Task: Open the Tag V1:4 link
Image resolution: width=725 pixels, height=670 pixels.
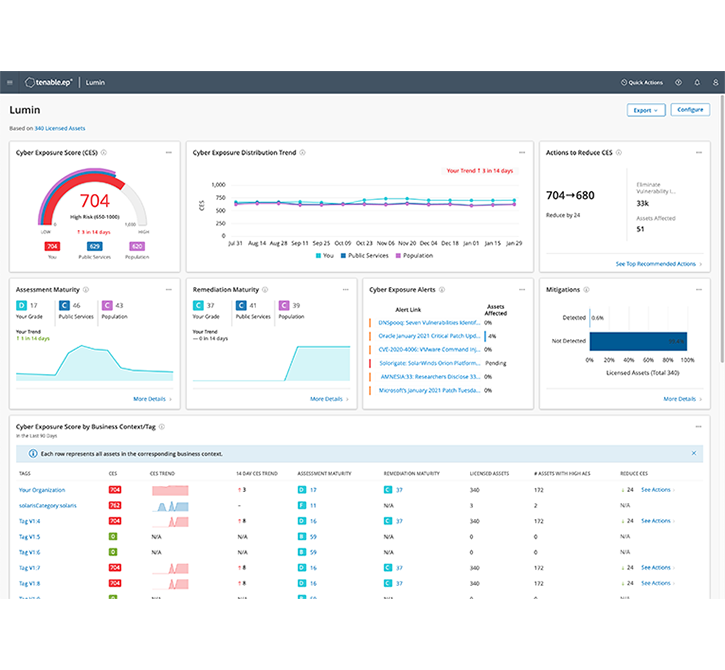Action: tap(29, 521)
